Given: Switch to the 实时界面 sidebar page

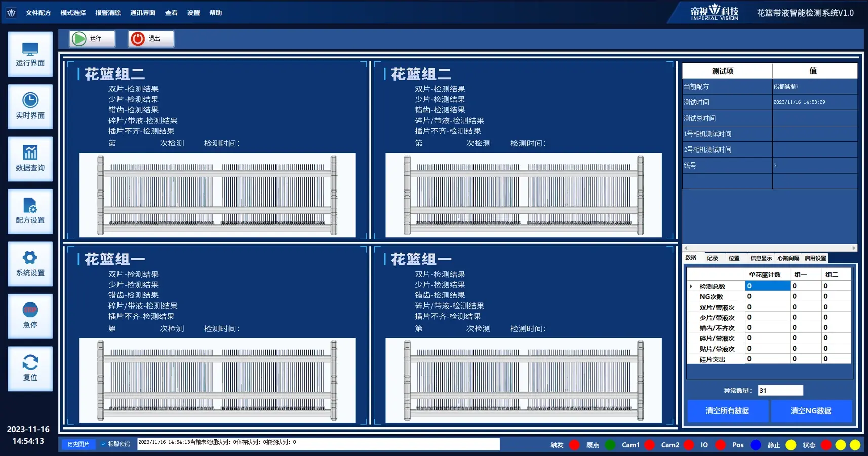Looking at the screenshot, I should click(x=30, y=106).
